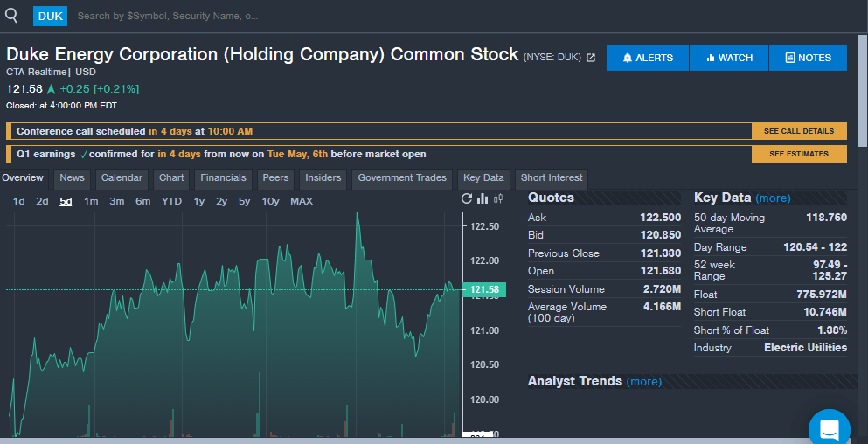Click the Tue May, 6th earnings date

coord(298,154)
